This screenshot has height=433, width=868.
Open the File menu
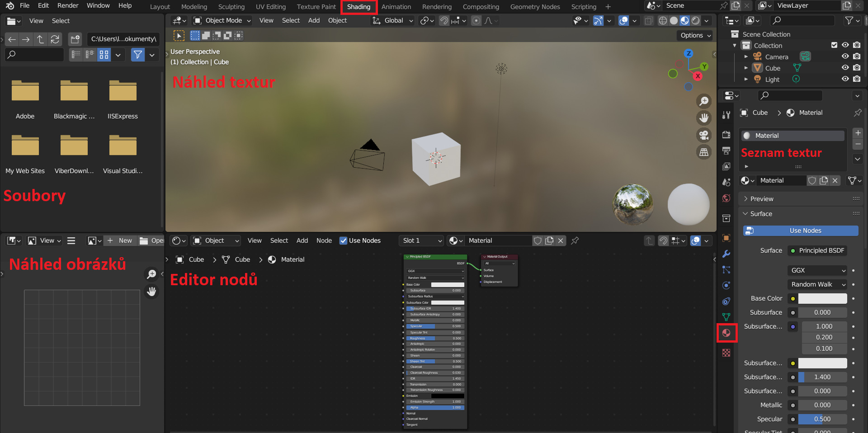[x=25, y=5]
